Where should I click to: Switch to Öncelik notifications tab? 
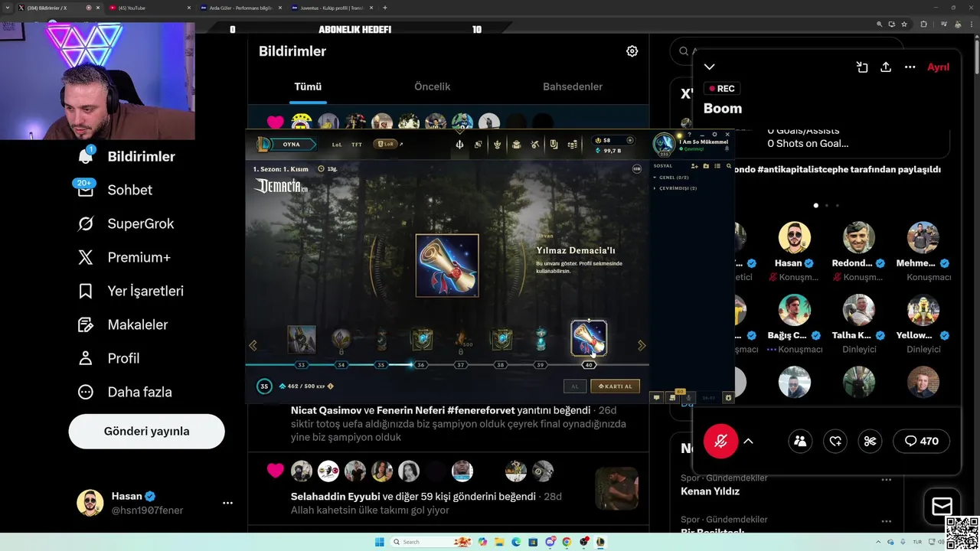click(x=432, y=86)
